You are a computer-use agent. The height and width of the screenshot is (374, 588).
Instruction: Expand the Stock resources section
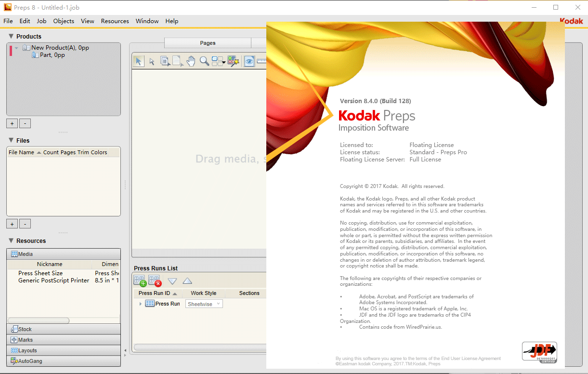64,329
